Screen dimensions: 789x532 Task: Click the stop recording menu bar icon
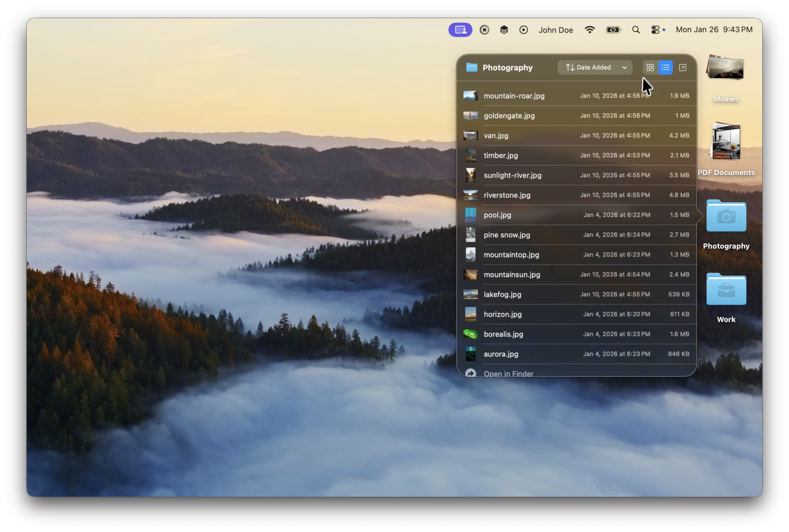point(484,30)
